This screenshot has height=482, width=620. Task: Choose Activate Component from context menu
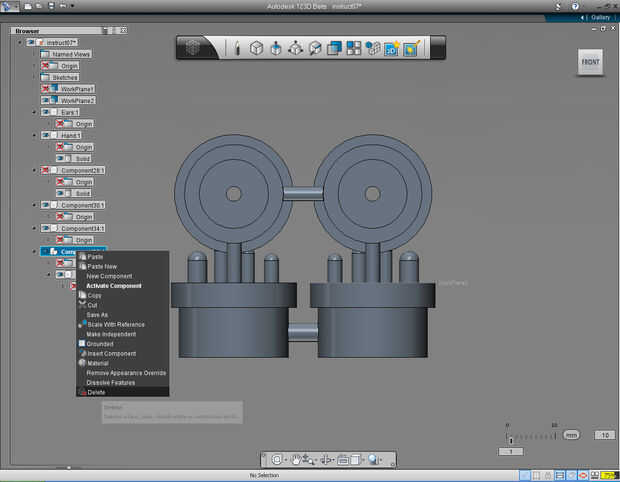tap(113, 286)
